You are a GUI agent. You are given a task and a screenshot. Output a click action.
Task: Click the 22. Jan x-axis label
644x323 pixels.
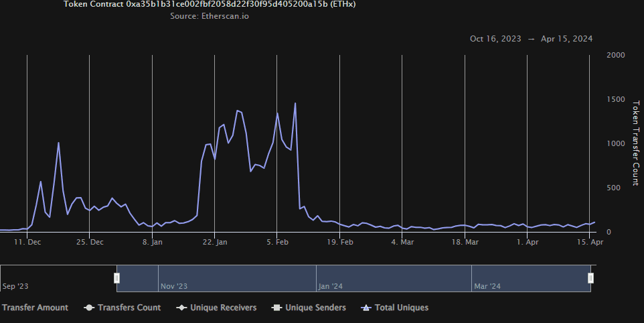214,241
